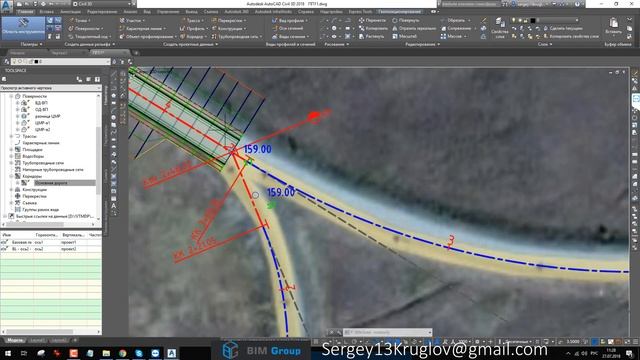Select the Повернуть (Rotate) tool
Viewport: 640px width, 360px height.
point(406,20)
